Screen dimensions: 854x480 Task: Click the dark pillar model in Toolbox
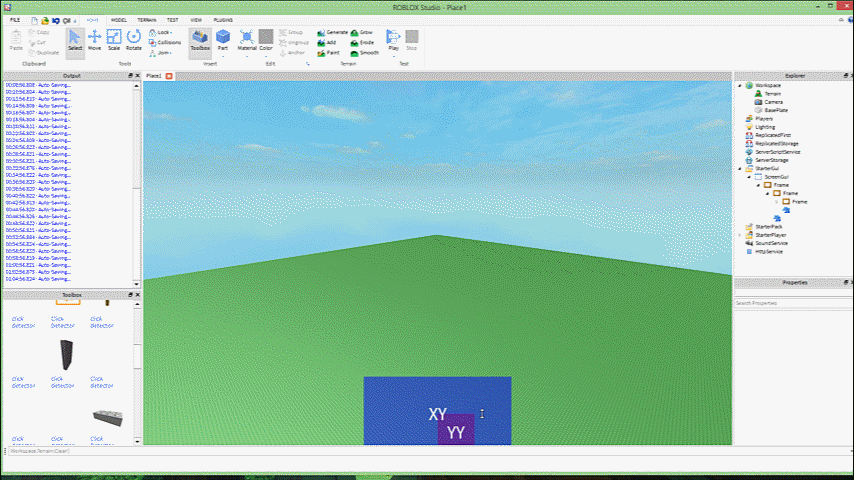click(x=66, y=355)
